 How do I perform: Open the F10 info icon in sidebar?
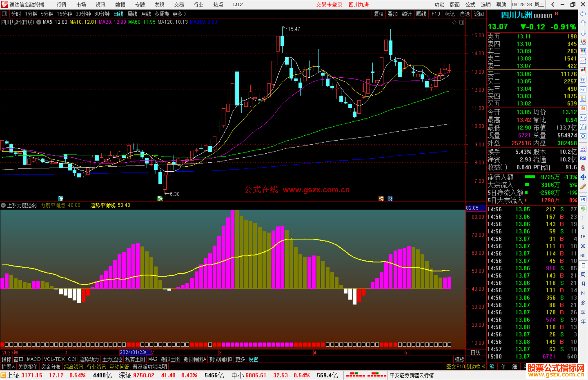point(583,89)
